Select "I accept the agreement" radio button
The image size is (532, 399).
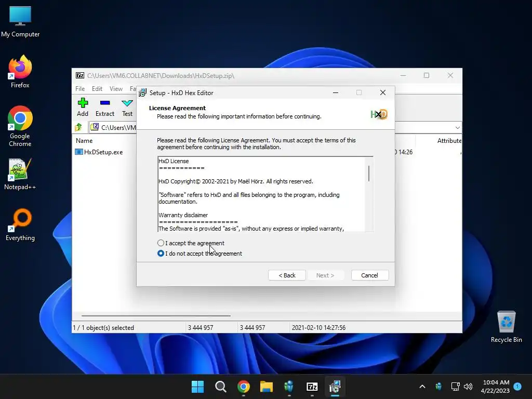tap(161, 243)
